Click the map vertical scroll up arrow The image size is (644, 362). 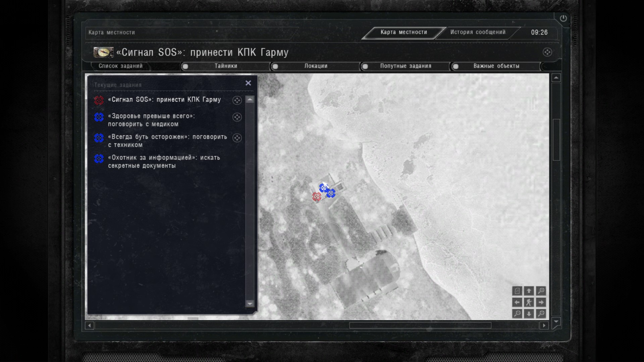(556, 78)
